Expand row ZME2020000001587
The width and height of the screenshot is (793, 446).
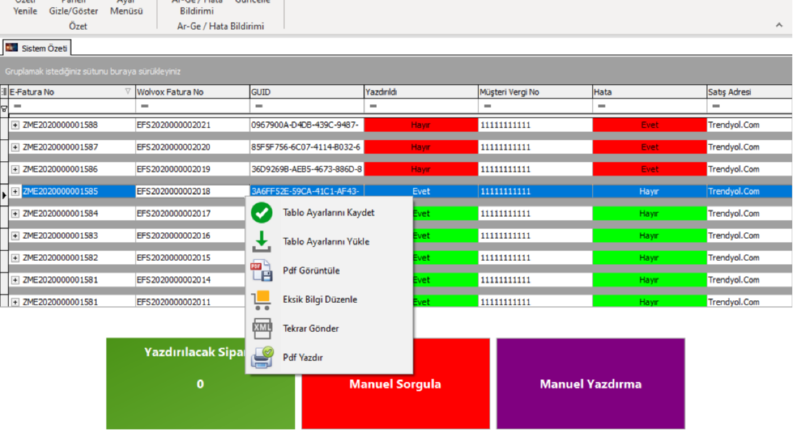click(x=15, y=147)
